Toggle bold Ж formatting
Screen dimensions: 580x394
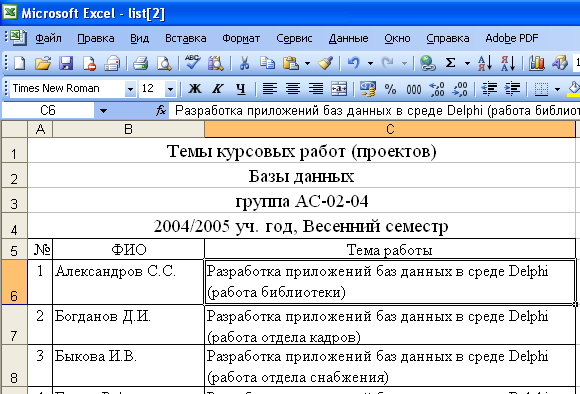195,89
